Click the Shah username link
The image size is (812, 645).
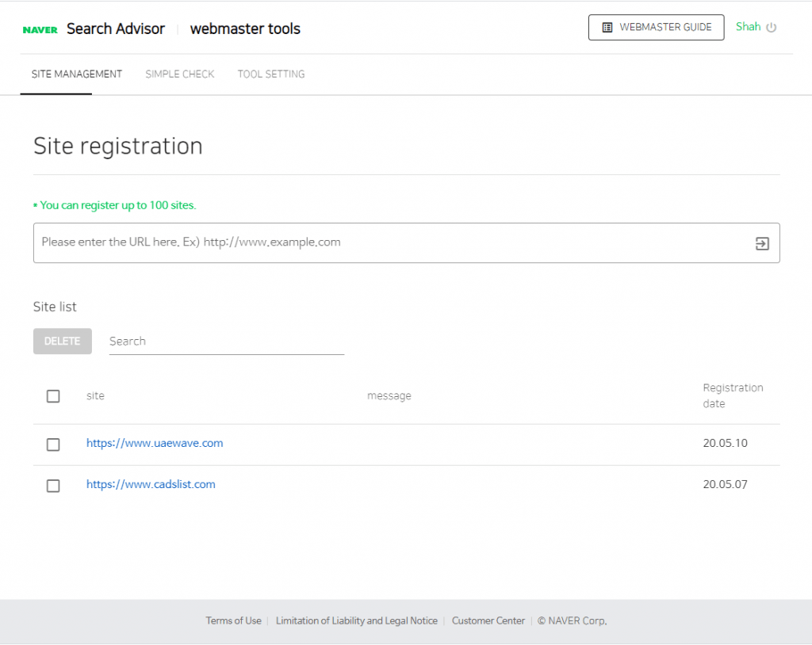[748, 26]
